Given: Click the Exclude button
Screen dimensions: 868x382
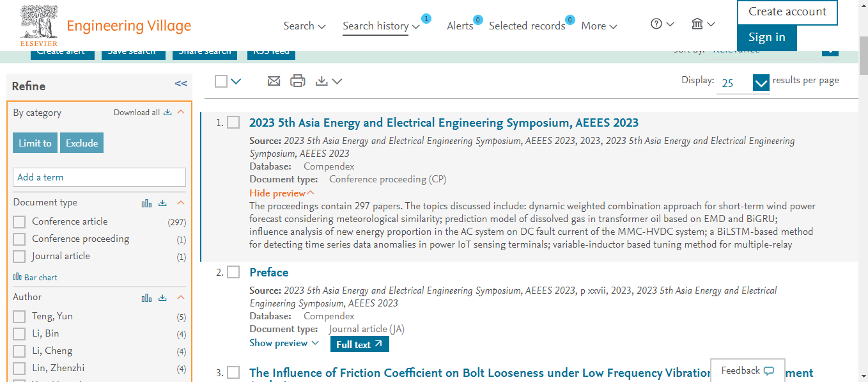Looking at the screenshot, I should [82, 143].
